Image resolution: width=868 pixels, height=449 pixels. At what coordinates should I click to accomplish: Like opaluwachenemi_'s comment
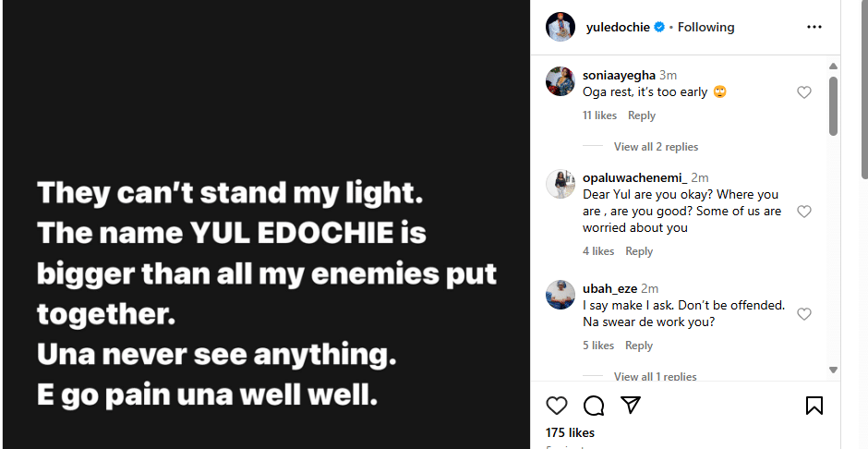(803, 212)
